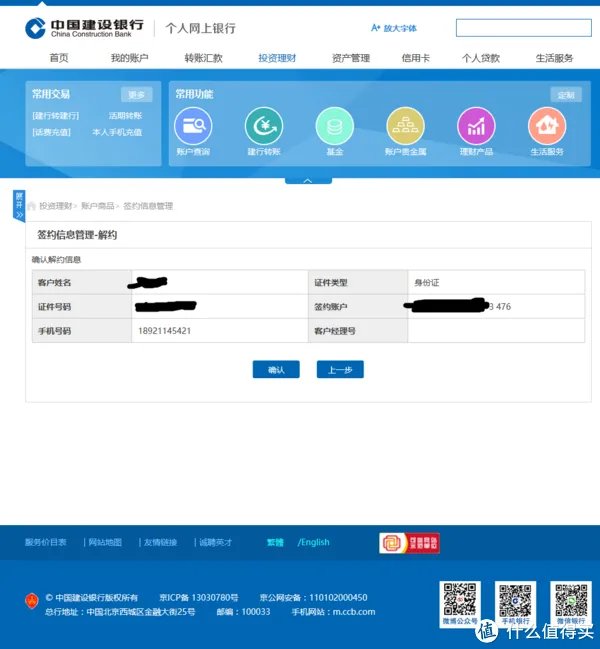600x649 pixels.
Task: Click the 确认 confirm button
Action: 276,369
